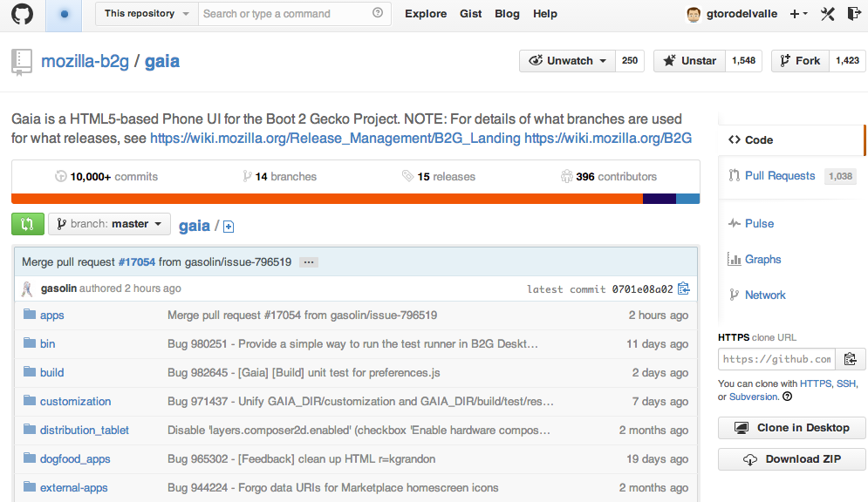The width and height of the screenshot is (868, 502).
Task: Click the folder icon for apps
Action: tap(30, 315)
